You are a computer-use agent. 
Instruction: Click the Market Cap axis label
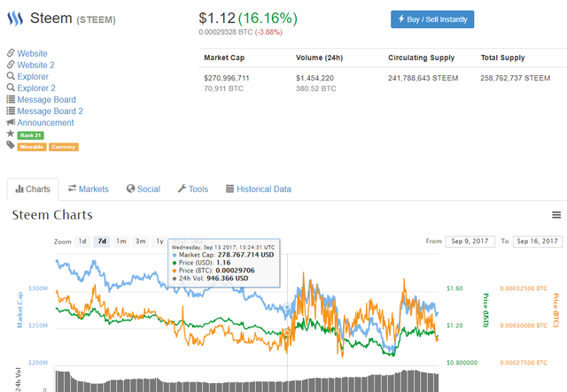pyautogui.click(x=19, y=310)
